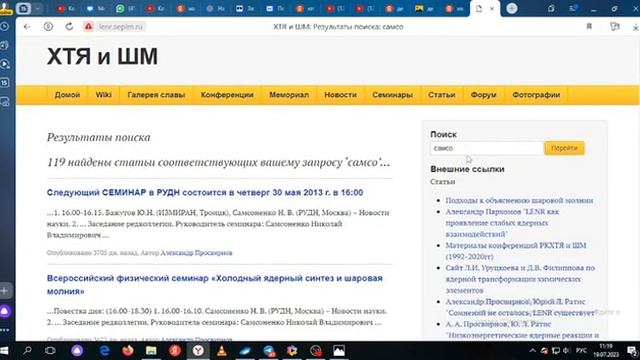Viewport: 640px width, 360px height.
Task: Open the red security warning icon
Action: click(88, 27)
